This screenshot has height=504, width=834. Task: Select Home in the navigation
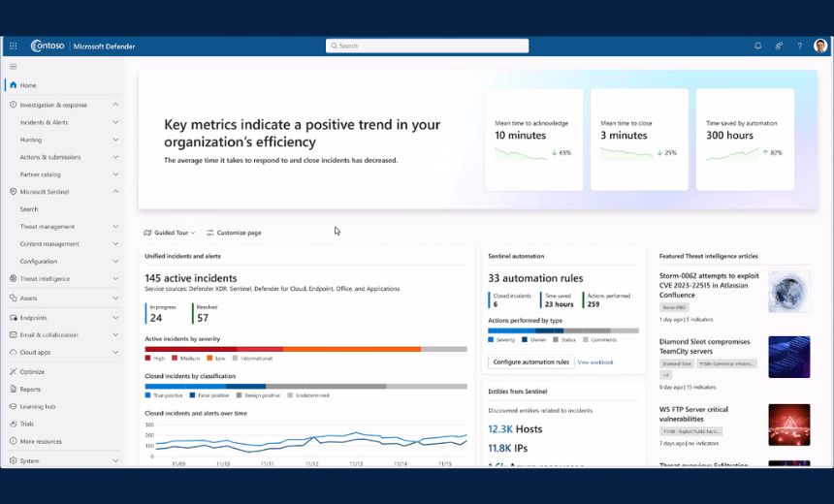(28, 85)
